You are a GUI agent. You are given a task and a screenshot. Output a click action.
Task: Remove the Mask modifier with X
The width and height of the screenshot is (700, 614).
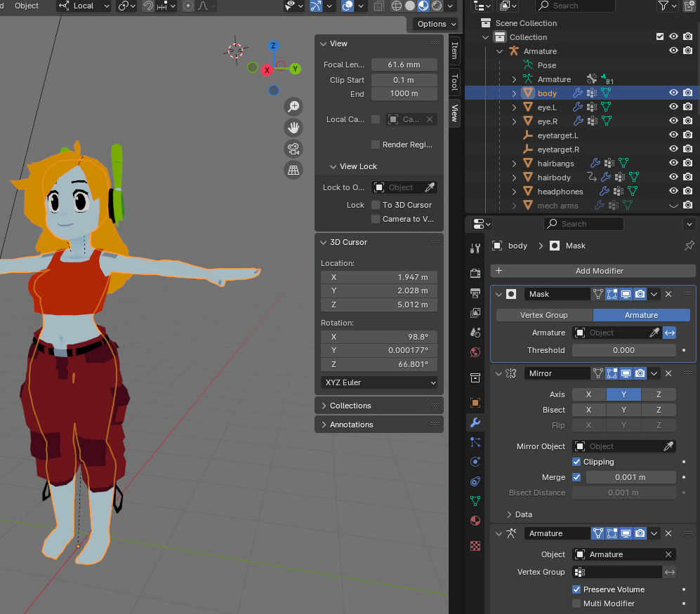tap(668, 295)
